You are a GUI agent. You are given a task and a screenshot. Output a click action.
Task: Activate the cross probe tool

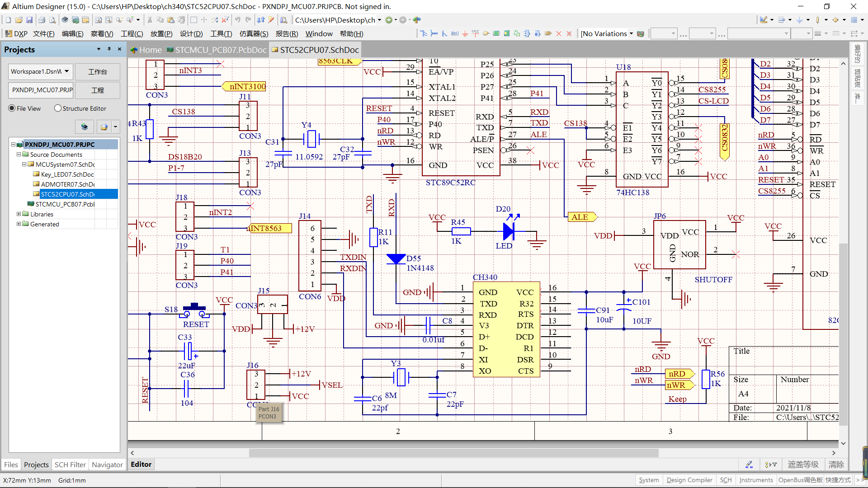click(271, 20)
